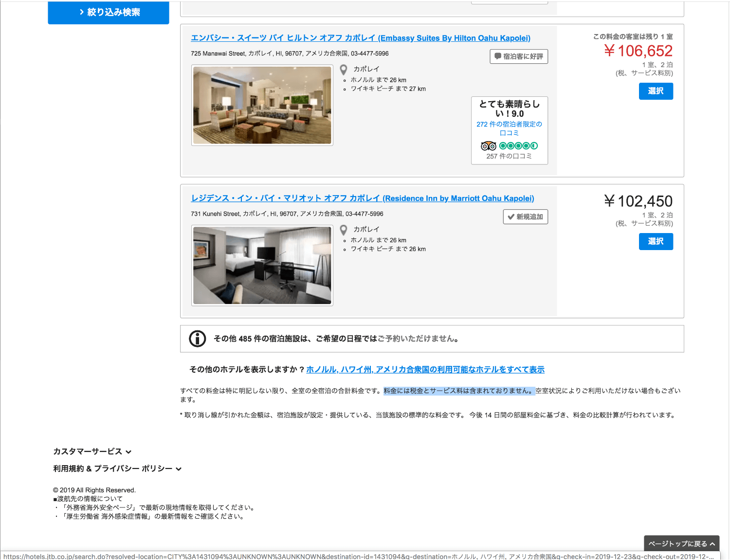Click the 絞り込み検索 filter search button
730x560 pixels.
pyautogui.click(x=109, y=12)
